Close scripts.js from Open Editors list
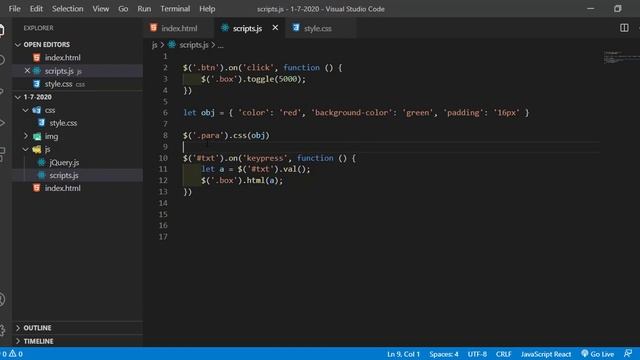The width and height of the screenshot is (640, 360). [x=27, y=71]
